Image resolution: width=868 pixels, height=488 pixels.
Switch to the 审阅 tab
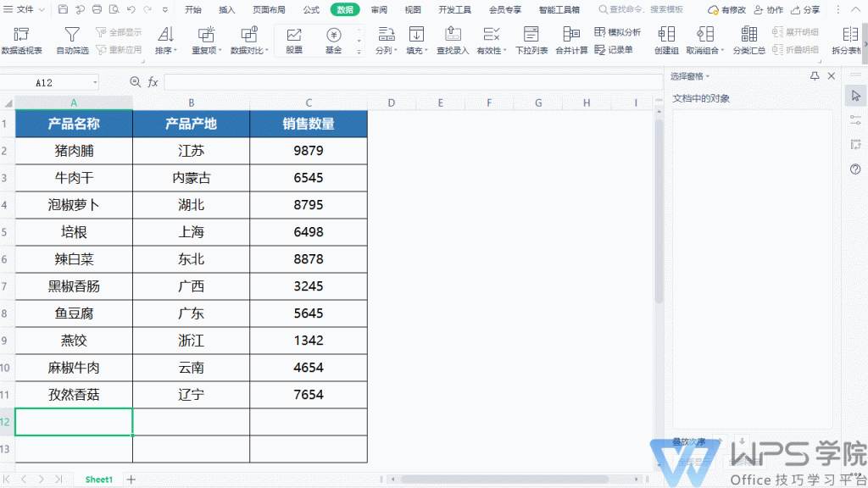(x=379, y=9)
